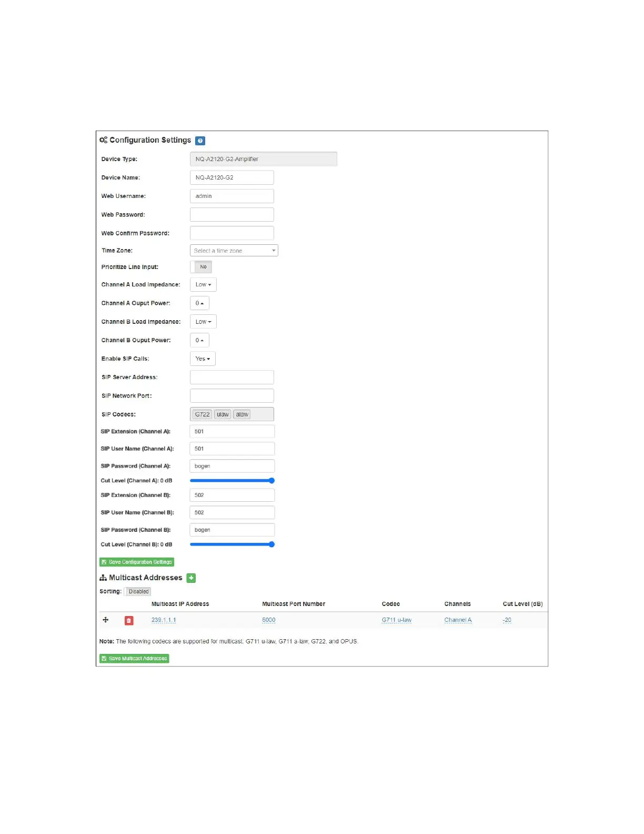This screenshot has height=834, width=644.
Task: Open Channel B Load Impedance dropdown
Action: pos(203,322)
